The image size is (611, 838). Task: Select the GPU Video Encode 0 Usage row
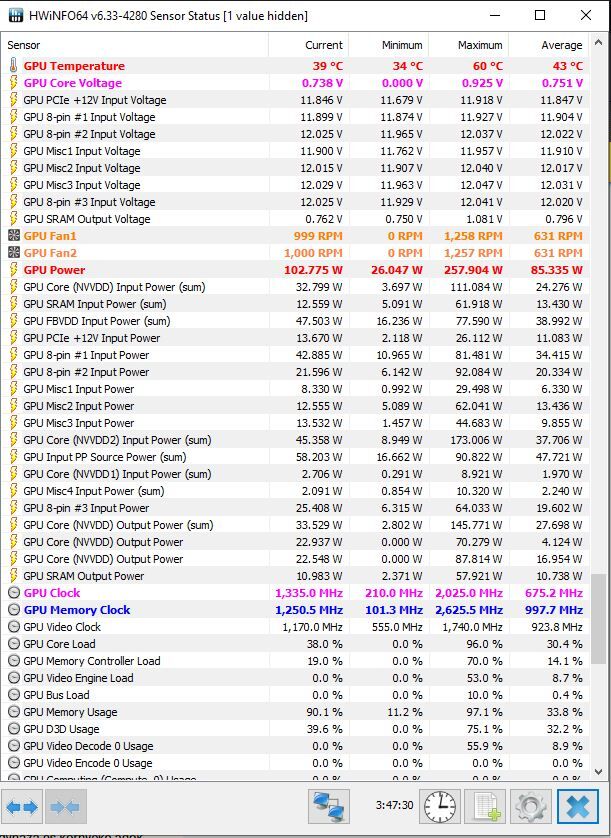click(x=295, y=763)
